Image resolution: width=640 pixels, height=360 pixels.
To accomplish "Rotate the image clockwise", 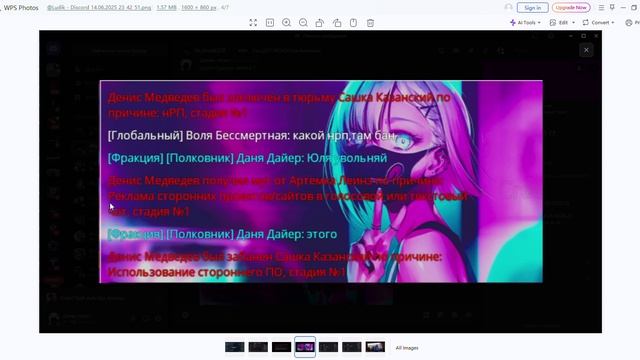I will coord(337,23).
